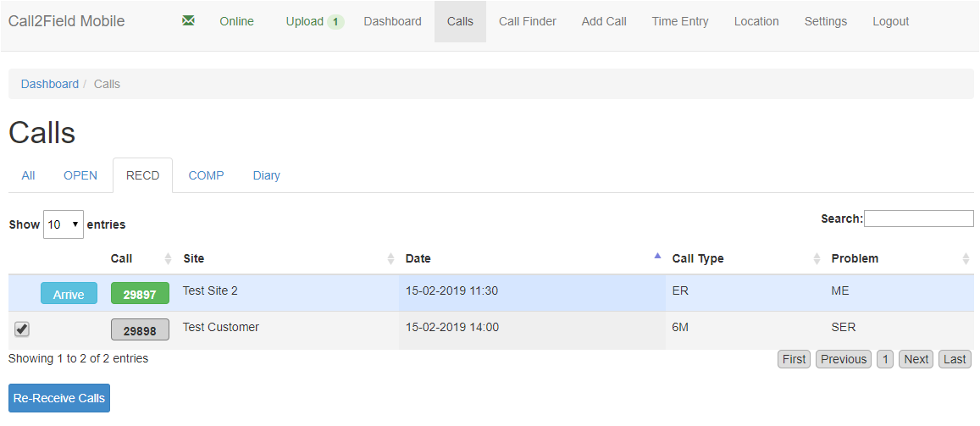The width and height of the screenshot is (980, 426).
Task: Click the Dashboard breadcrumb link
Action: click(x=50, y=84)
